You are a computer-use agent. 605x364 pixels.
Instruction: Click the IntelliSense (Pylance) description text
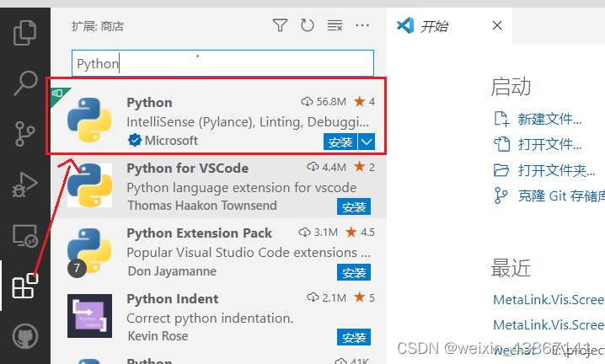tap(248, 122)
